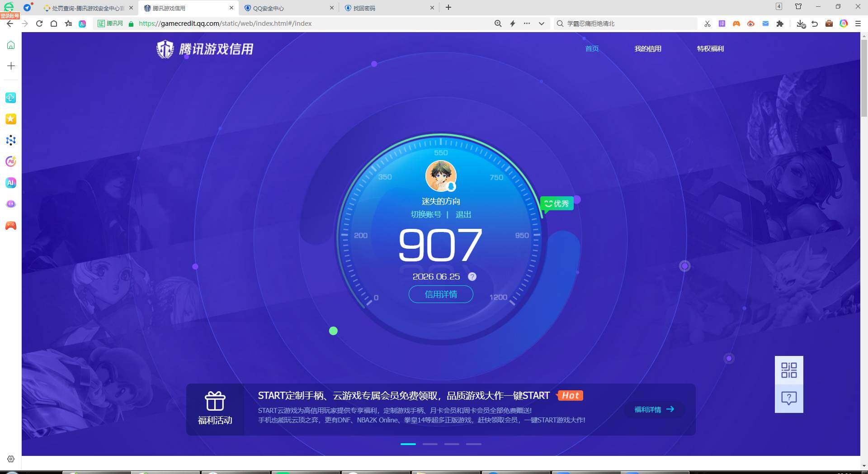Open the purple chat bubble sidebar icon
Viewport: 868px width, 474px height.
coord(11,204)
